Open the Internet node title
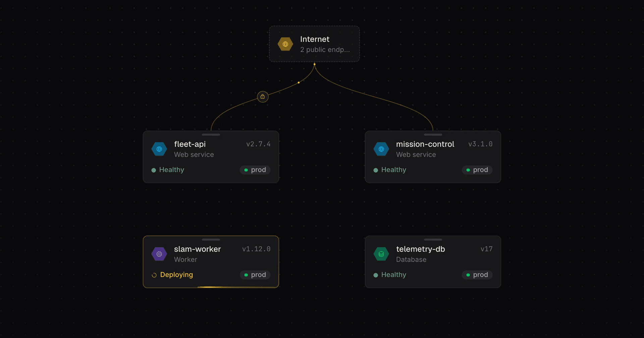The image size is (644, 338). 315,39
